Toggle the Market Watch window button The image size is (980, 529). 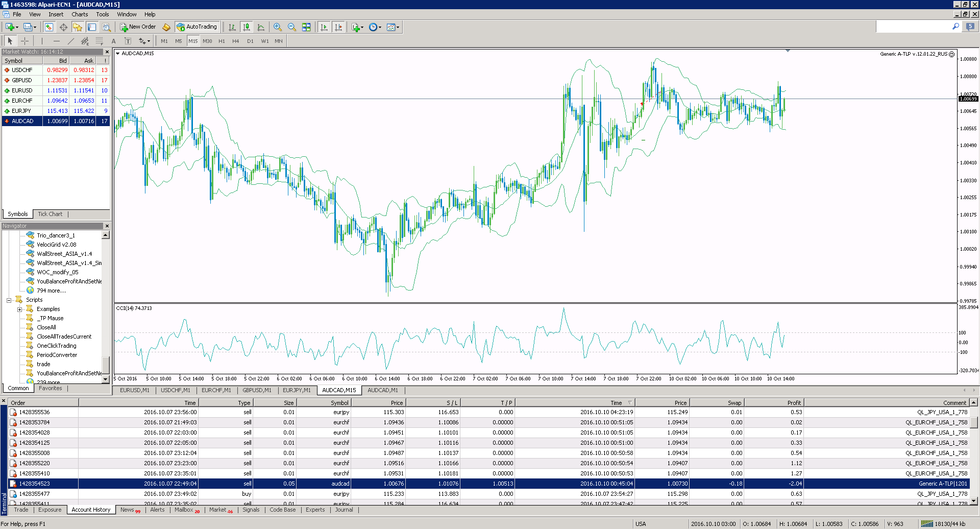(x=49, y=27)
